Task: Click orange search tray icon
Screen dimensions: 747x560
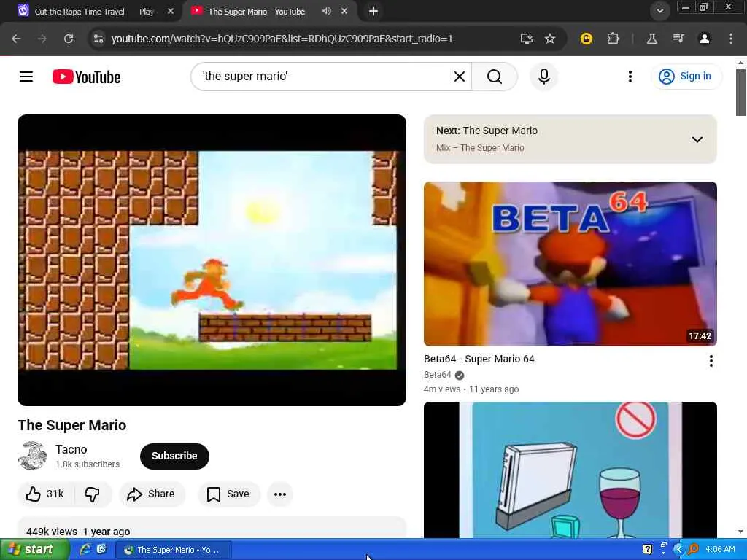Action: pos(693,550)
